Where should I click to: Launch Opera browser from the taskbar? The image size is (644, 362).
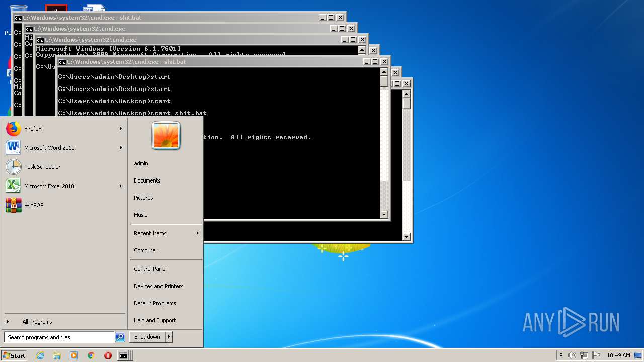pos(108,355)
